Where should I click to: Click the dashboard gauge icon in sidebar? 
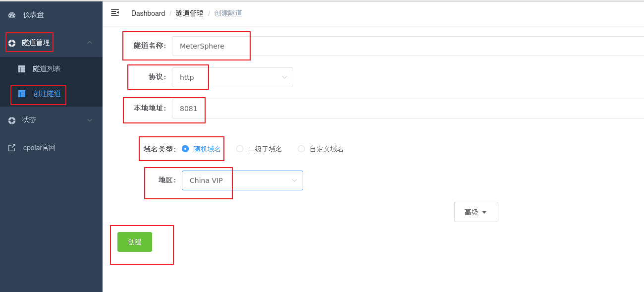(12, 15)
